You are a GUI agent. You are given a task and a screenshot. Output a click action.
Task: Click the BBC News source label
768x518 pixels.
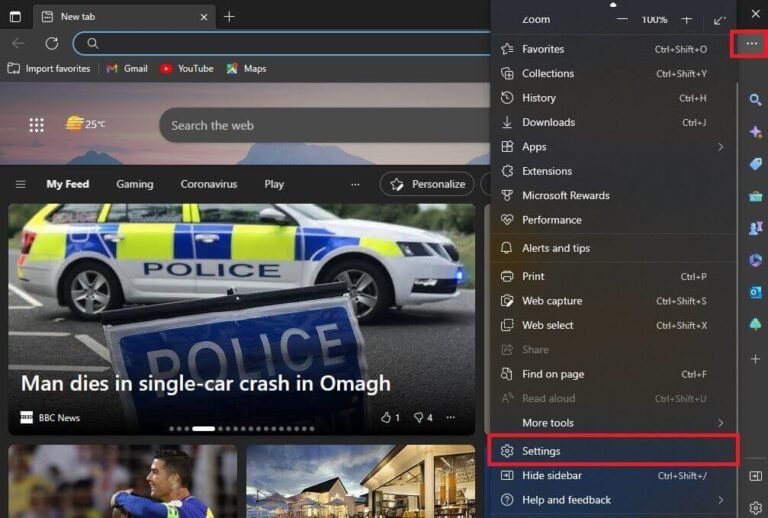point(50,418)
